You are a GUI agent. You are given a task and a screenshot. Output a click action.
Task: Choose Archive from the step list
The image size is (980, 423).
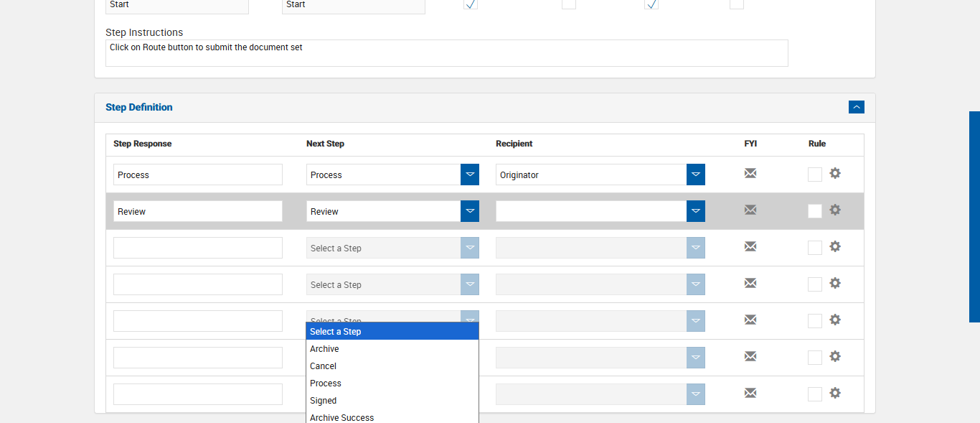tap(325, 349)
